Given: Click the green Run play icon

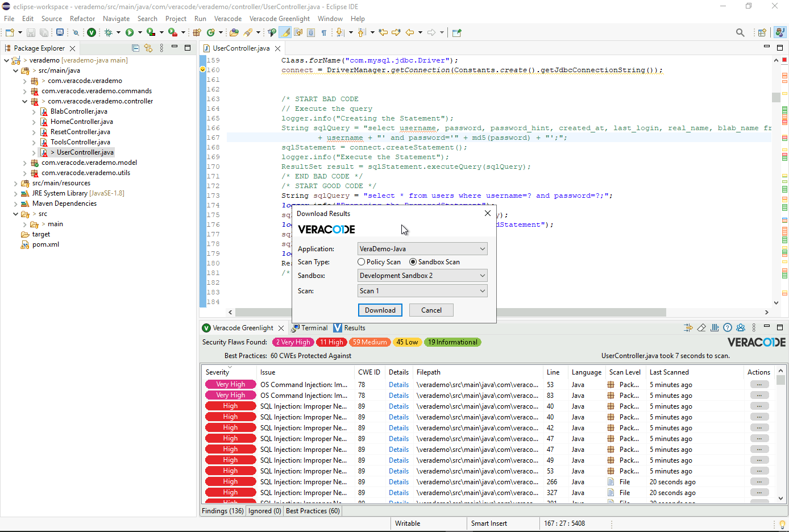Looking at the screenshot, I should tap(130, 32).
